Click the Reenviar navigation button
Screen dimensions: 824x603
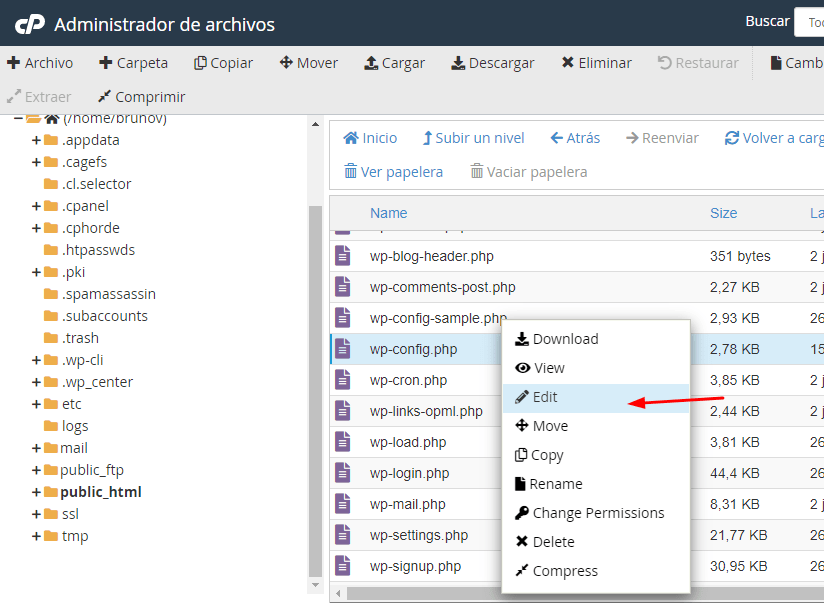(662, 138)
